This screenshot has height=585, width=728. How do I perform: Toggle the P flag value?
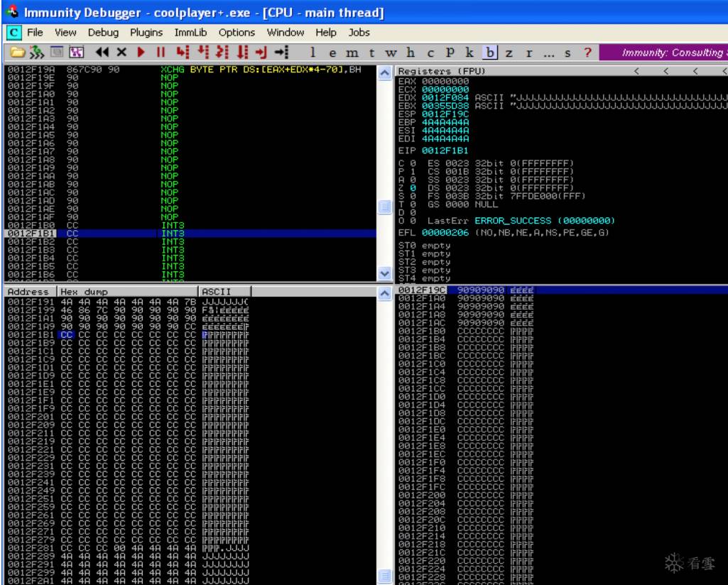pos(413,172)
